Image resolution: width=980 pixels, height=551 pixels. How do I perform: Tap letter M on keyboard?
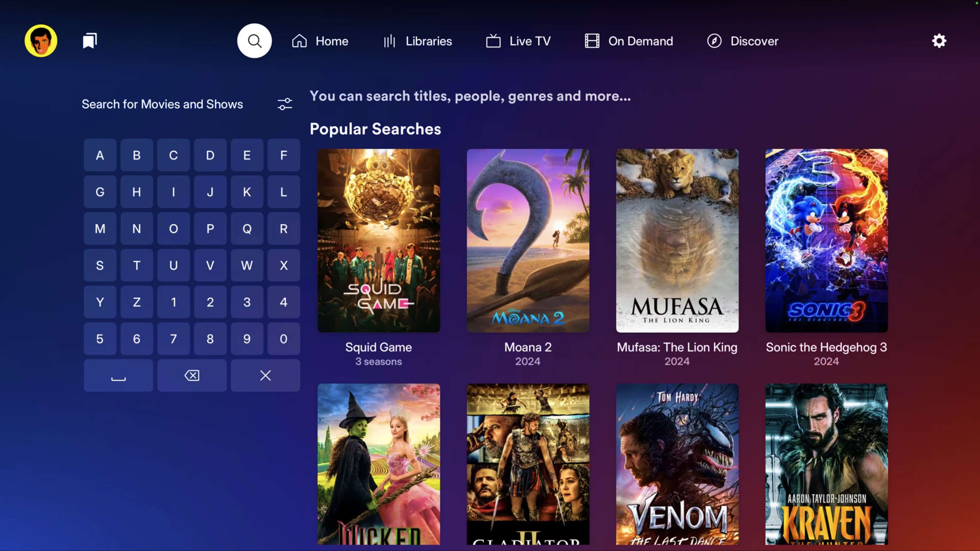point(100,229)
